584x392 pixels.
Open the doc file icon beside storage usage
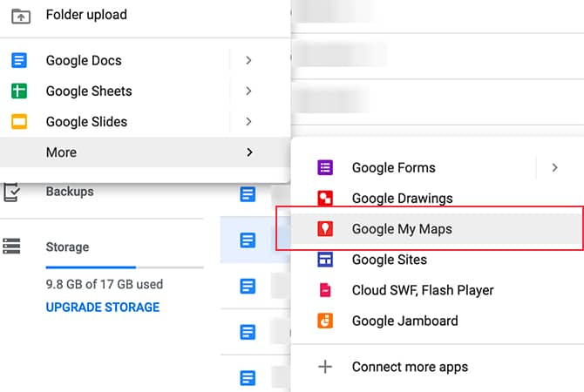[x=248, y=287]
